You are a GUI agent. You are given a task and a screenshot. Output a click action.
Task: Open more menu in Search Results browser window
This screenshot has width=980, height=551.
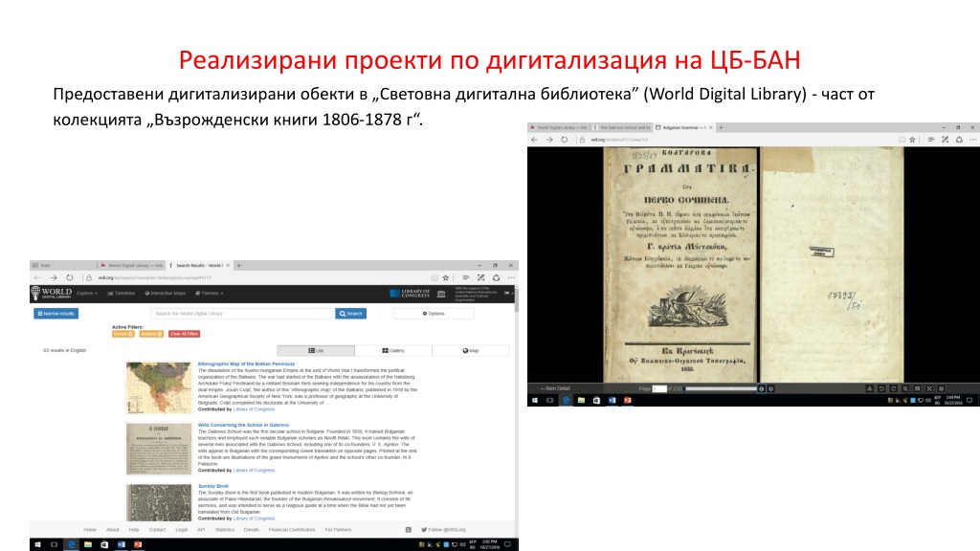click(511, 278)
